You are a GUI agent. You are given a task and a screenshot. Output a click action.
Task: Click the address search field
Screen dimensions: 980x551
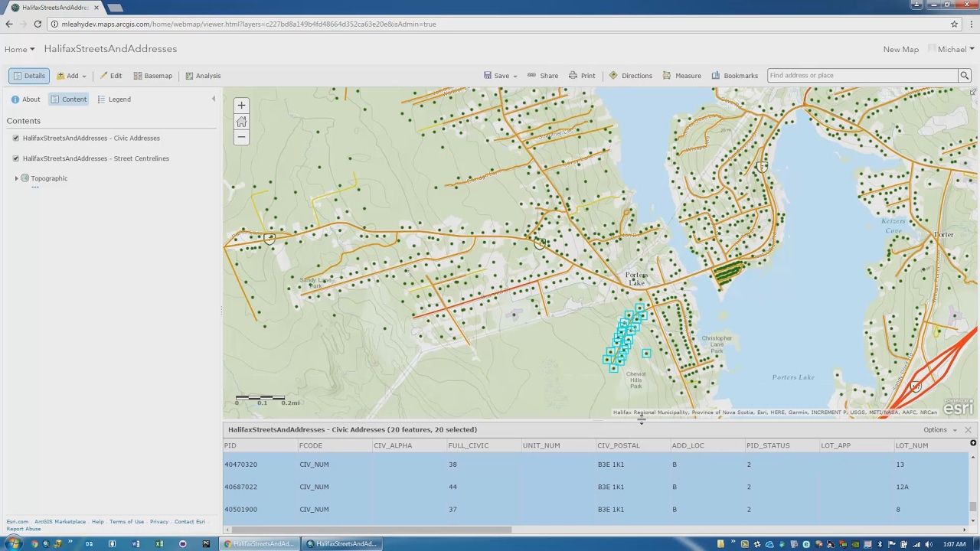[x=863, y=76]
